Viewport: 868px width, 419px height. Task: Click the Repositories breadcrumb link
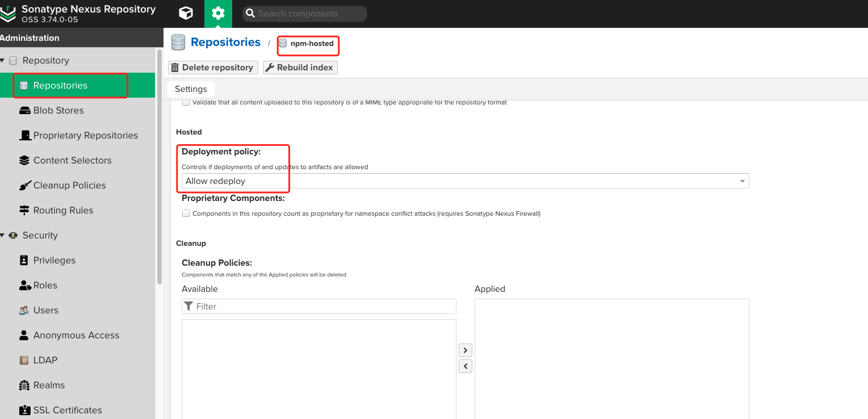[x=225, y=43]
